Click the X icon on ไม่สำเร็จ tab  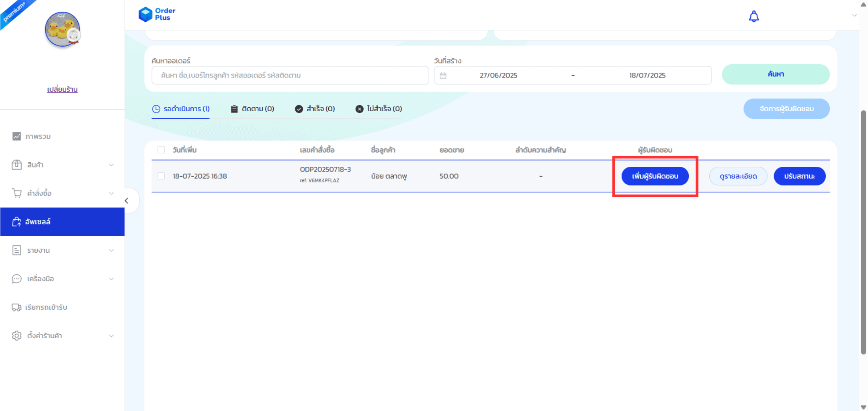point(359,109)
